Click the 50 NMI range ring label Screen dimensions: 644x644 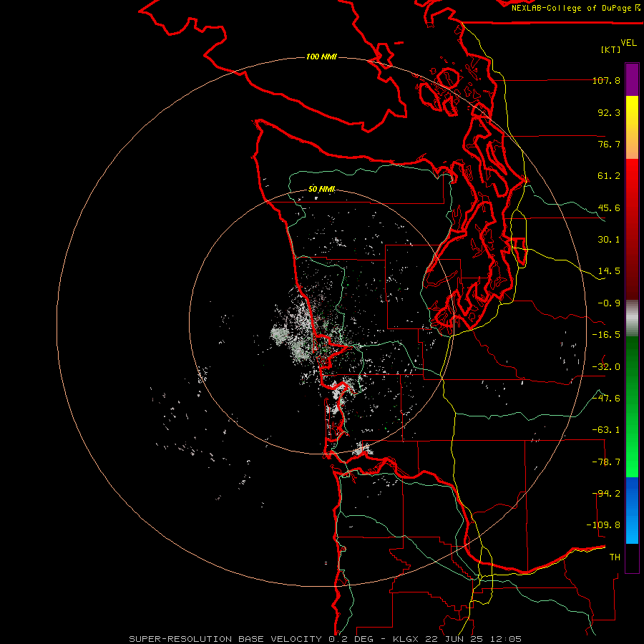click(x=321, y=190)
